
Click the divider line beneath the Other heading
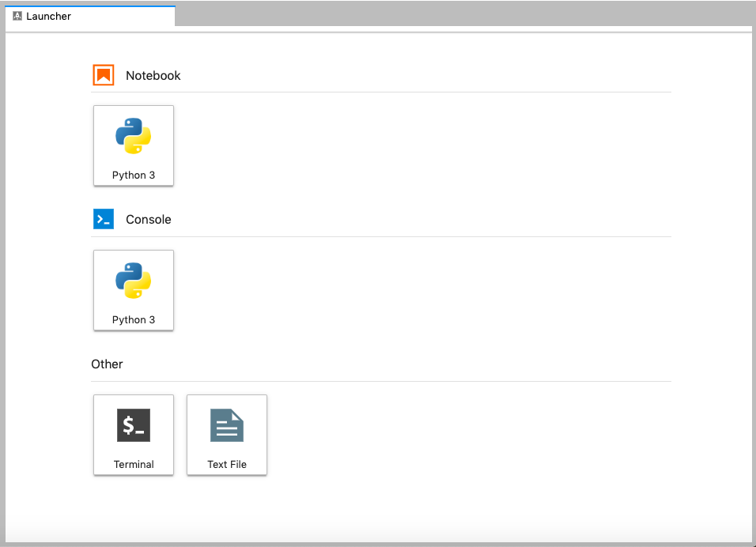(381, 381)
